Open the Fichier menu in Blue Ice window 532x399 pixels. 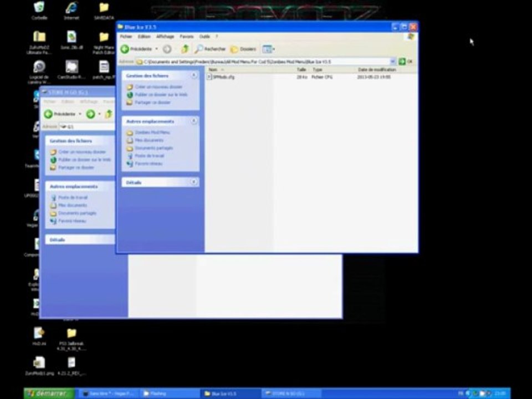tap(126, 37)
